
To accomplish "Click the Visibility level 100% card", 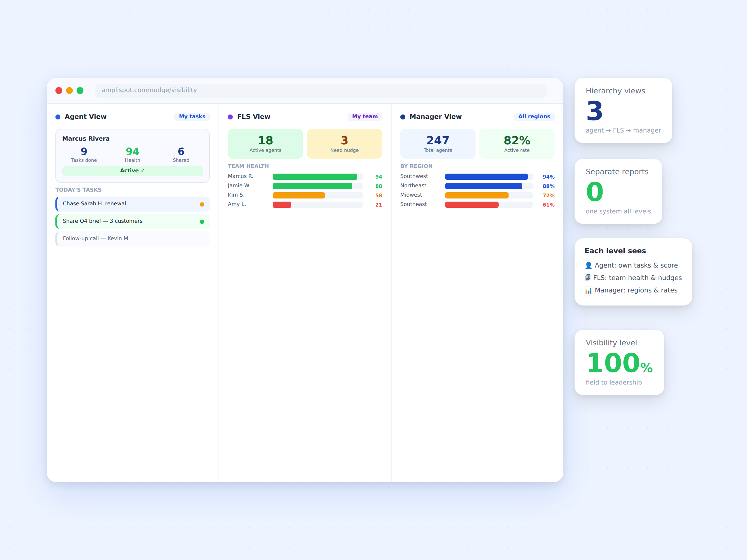I will [x=619, y=362].
